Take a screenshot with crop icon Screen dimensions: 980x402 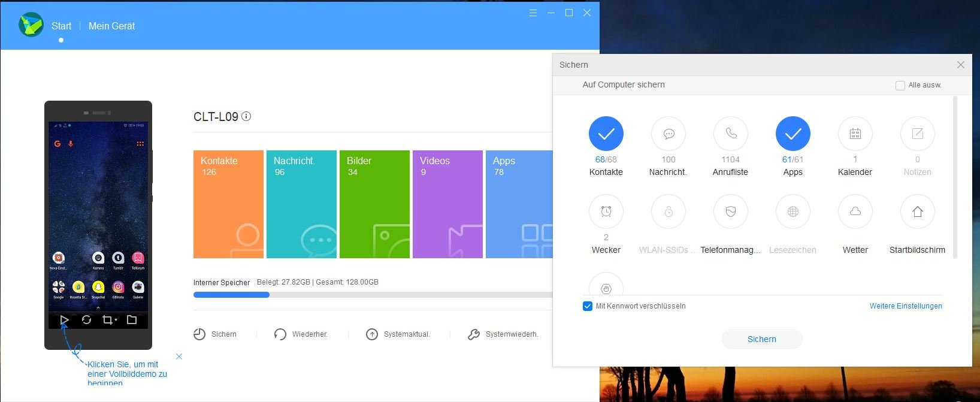(107, 320)
